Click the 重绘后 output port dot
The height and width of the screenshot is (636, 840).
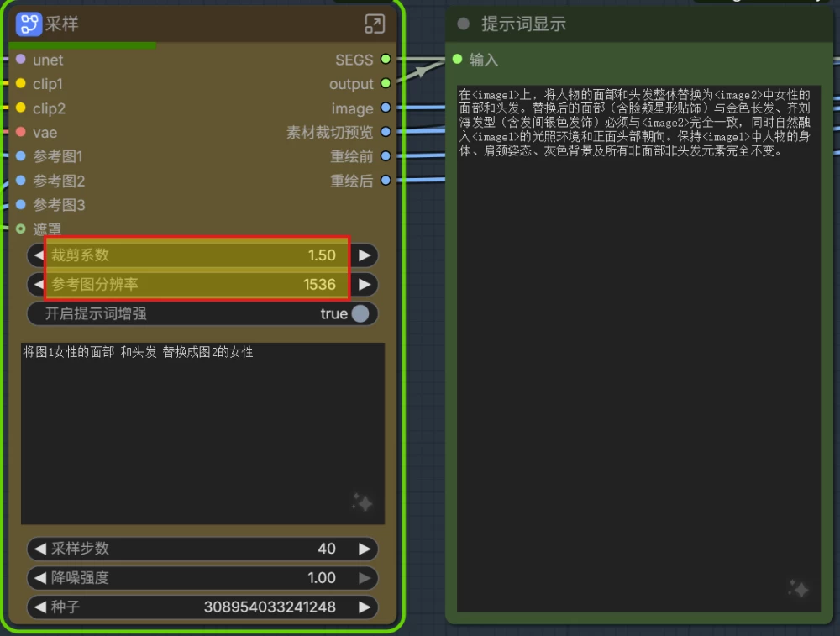386,180
